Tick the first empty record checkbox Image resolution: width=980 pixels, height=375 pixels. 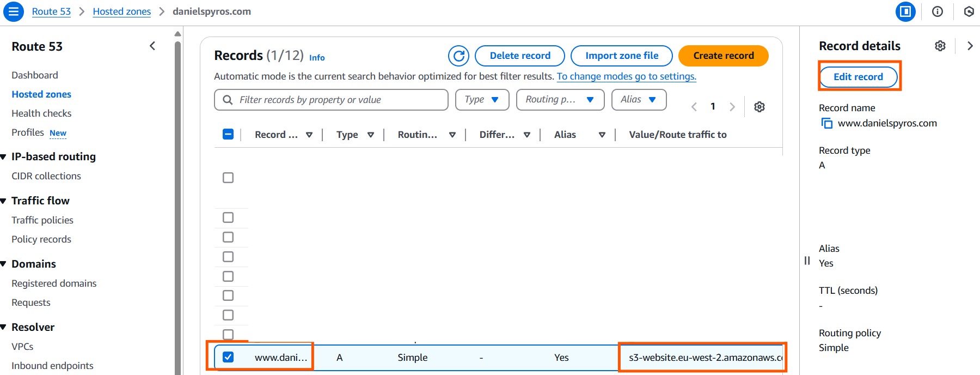[x=228, y=178]
